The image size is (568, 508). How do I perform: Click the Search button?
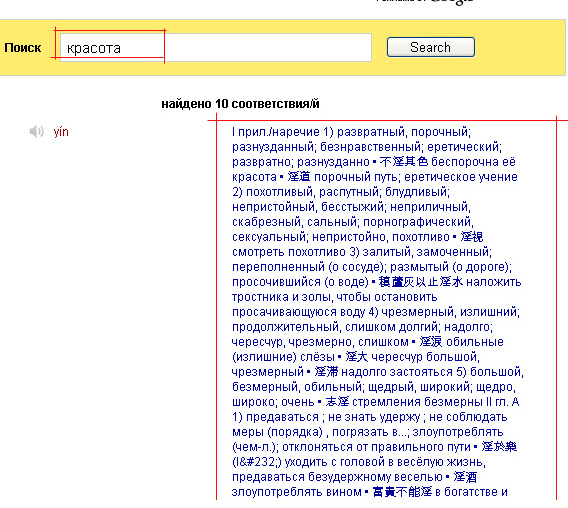431,47
